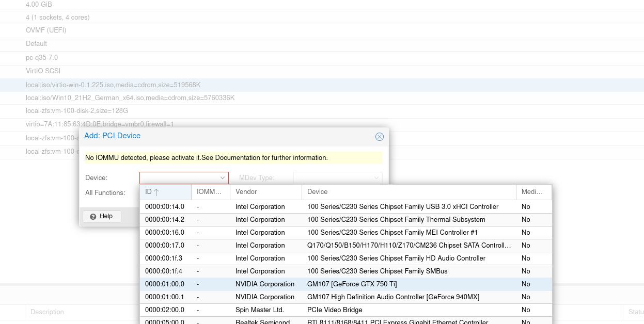Click the Mediated Devices column header

(533, 192)
